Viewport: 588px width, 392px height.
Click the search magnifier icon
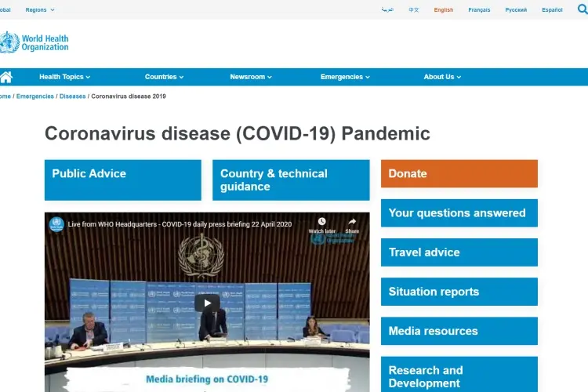click(583, 9)
